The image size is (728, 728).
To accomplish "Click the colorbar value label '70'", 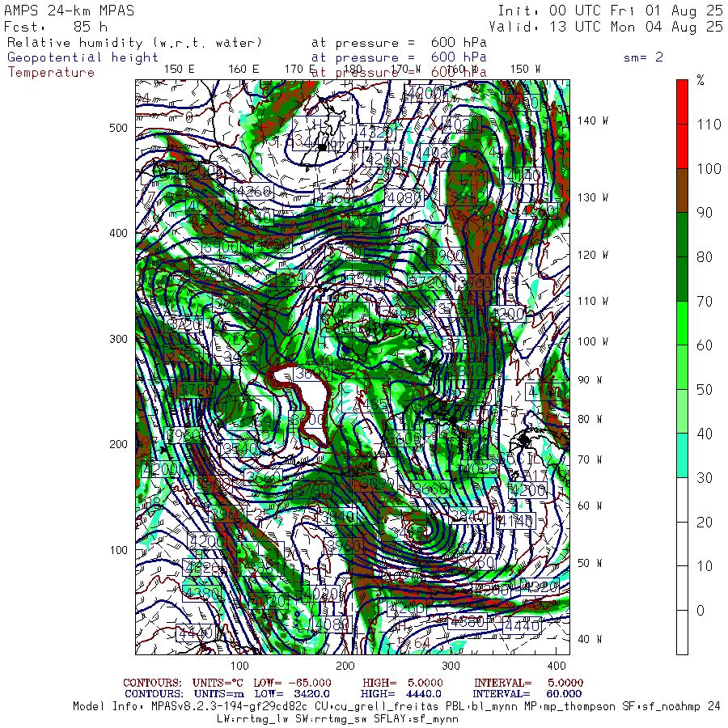I will click(705, 302).
